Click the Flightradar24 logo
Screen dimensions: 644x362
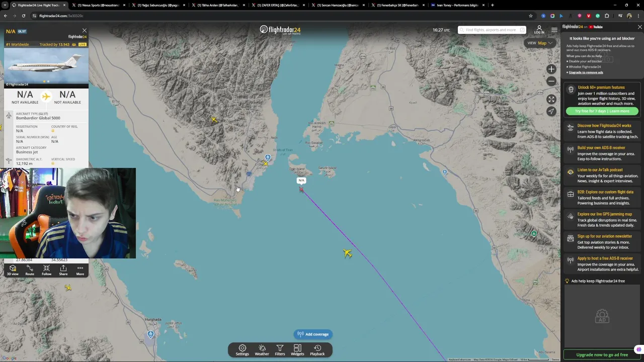click(x=280, y=30)
